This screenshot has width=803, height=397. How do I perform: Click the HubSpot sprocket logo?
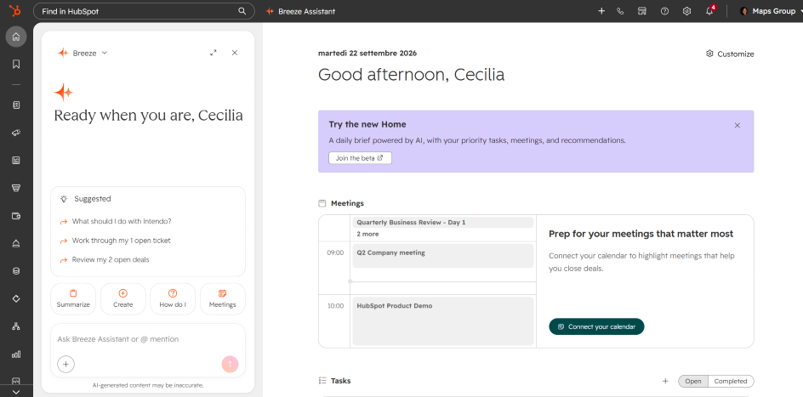click(15, 11)
